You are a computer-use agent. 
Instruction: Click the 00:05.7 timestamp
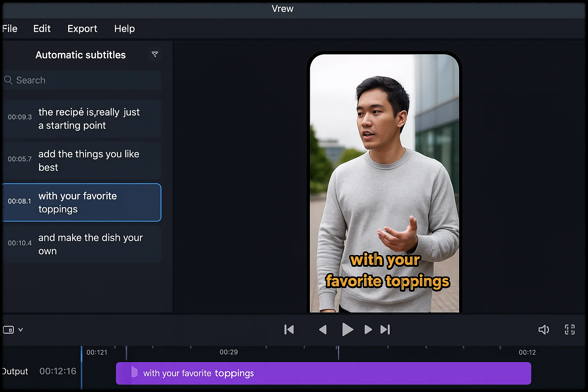coord(20,159)
